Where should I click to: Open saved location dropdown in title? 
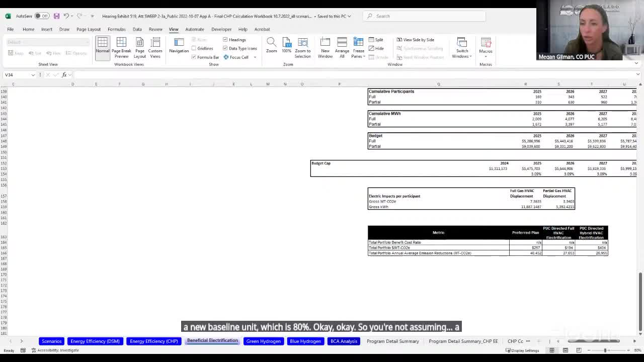click(349, 16)
